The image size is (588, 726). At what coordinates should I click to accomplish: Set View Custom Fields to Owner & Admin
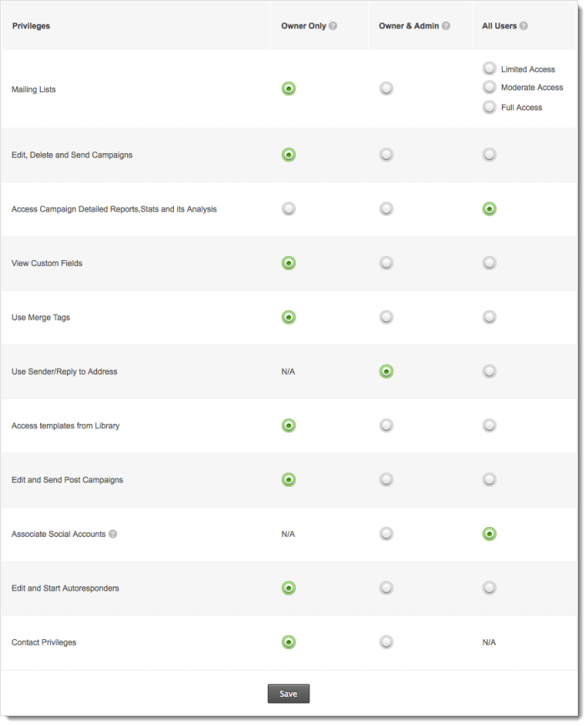tap(386, 263)
